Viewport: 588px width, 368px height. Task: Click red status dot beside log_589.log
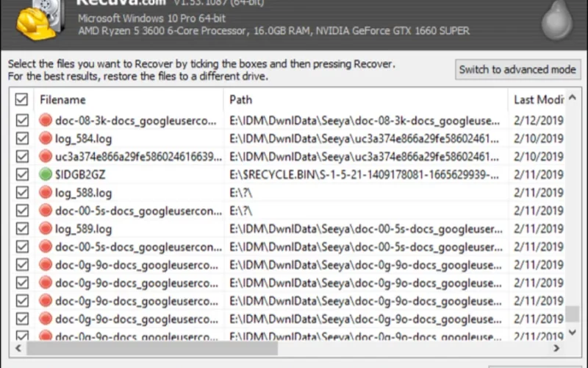46,228
